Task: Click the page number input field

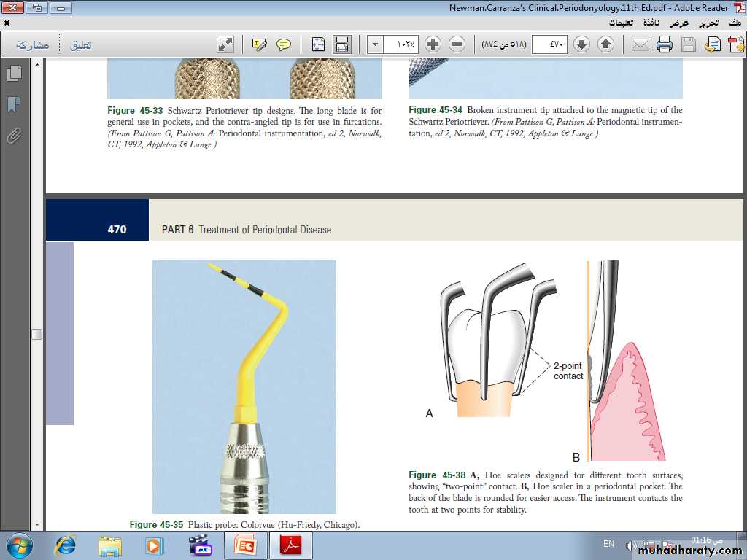Action: coord(549,44)
